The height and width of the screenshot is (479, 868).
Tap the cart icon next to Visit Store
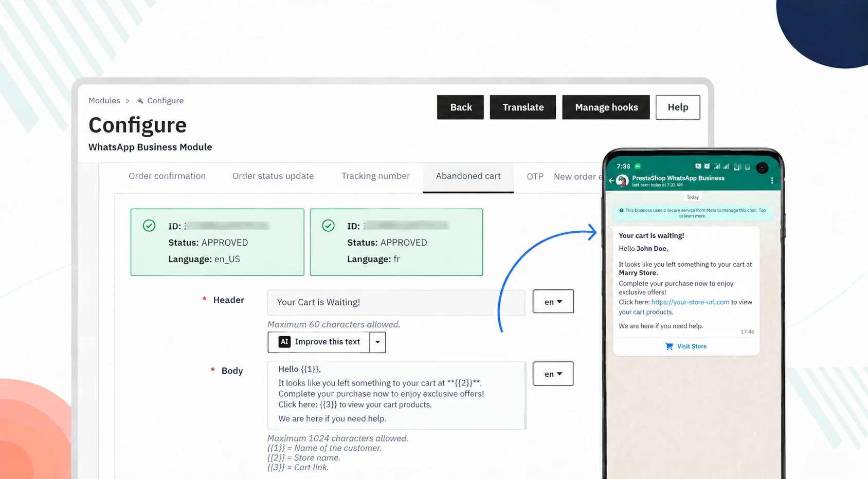coord(669,346)
